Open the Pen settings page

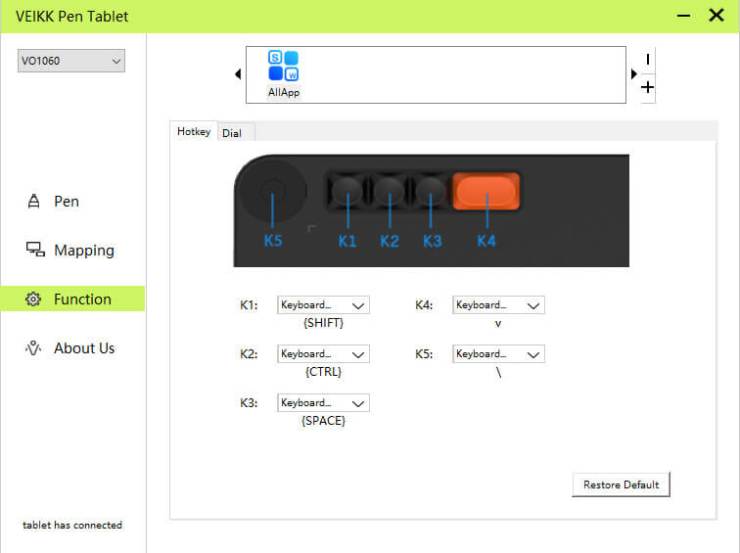(x=67, y=201)
